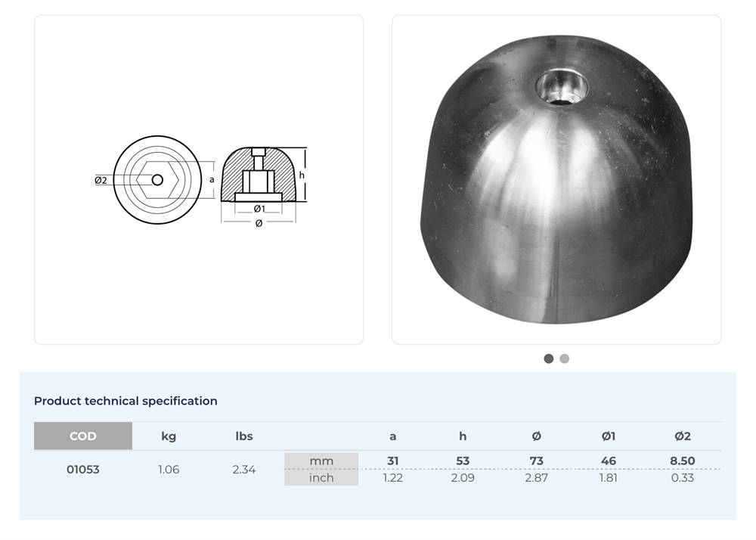
Task: Select the first carousel dot indicator
Action: pyautogui.click(x=549, y=358)
